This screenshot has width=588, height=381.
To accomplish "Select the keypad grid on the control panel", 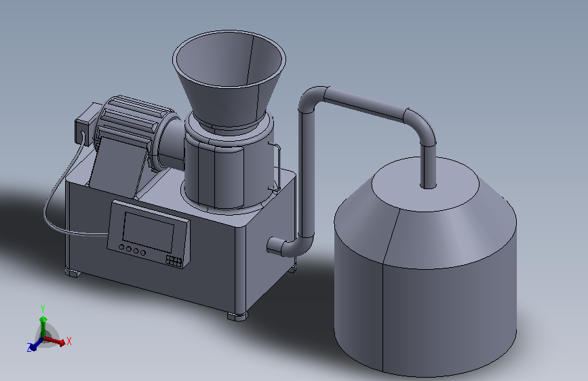I will (174, 261).
